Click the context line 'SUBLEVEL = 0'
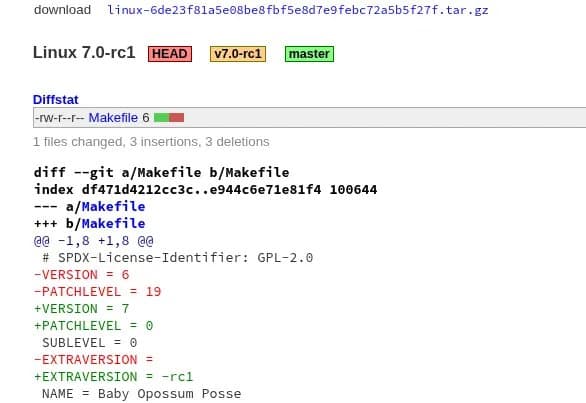 click(89, 343)
